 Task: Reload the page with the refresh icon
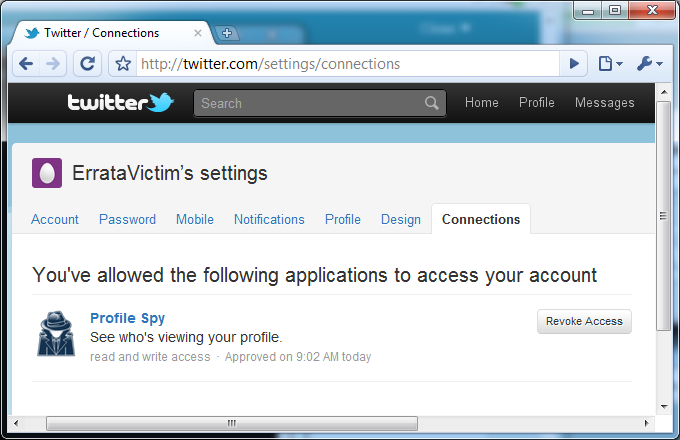(x=88, y=64)
